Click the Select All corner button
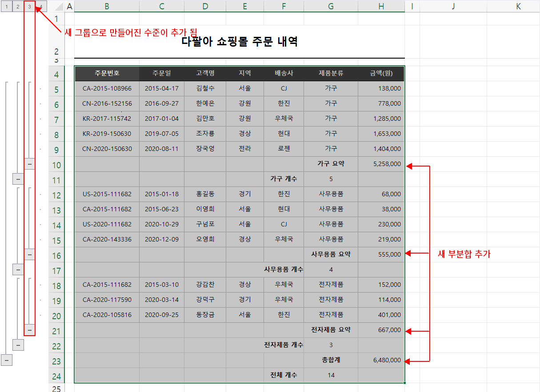 coord(58,6)
